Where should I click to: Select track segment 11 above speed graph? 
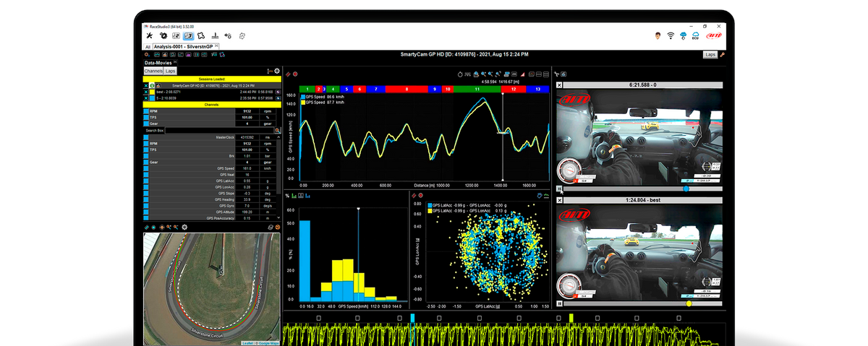477,89
